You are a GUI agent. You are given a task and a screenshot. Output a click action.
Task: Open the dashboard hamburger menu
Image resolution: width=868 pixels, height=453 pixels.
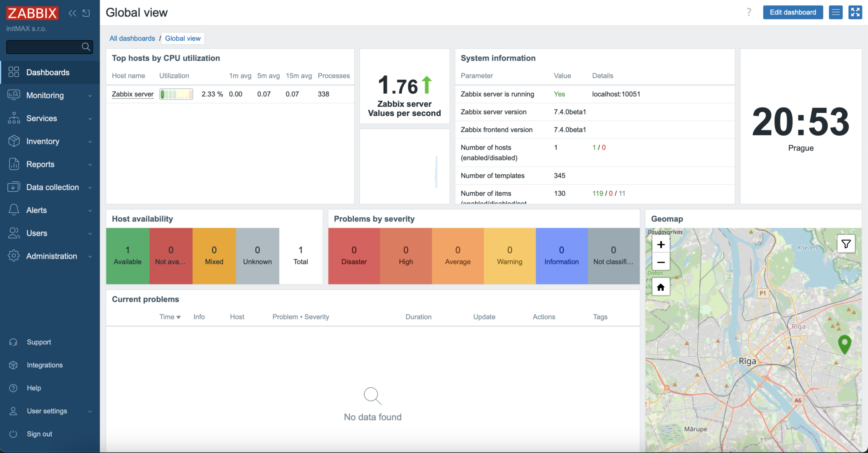coord(835,12)
